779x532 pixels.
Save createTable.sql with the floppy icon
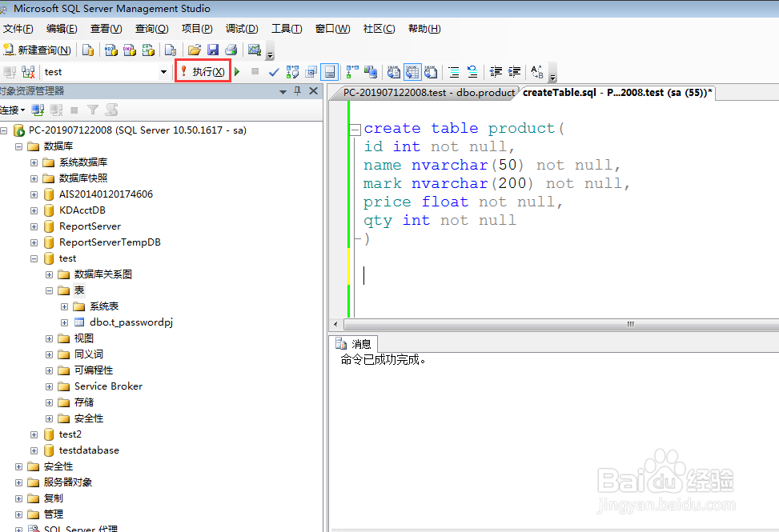click(213, 50)
